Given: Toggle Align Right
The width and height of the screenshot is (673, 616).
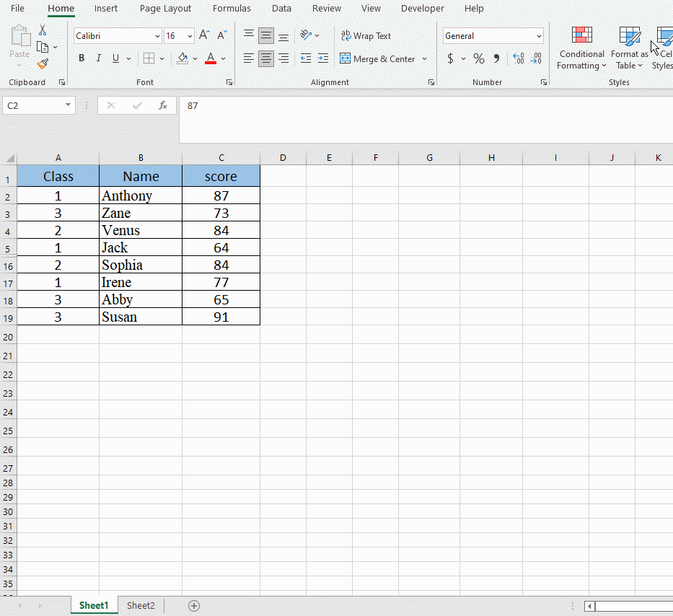Looking at the screenshot, I should pyautogui.click(x=283, y=58).
